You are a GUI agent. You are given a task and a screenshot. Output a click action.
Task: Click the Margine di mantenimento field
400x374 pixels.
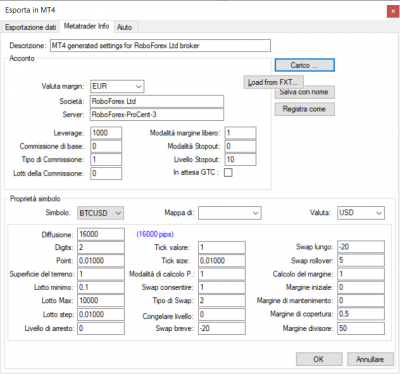pos(361,301)
